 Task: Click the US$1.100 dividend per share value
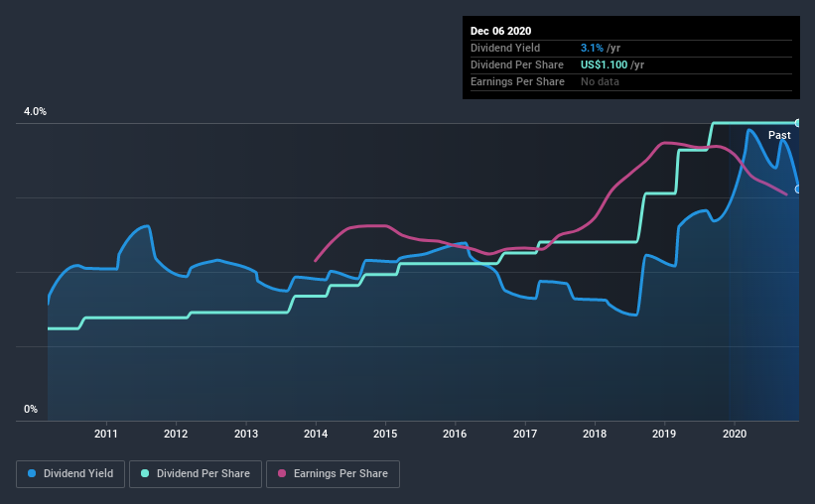tap(604, 64)
